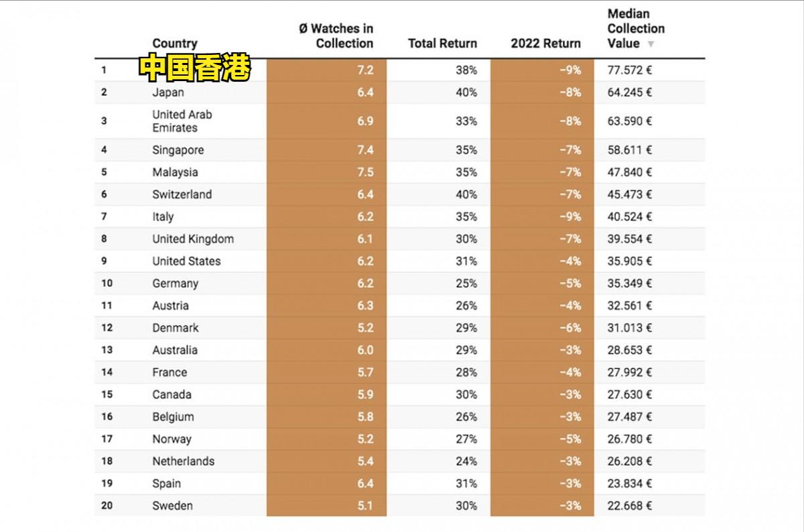
Task: Click the Median Collection Value header text
Action: point(635,29)
